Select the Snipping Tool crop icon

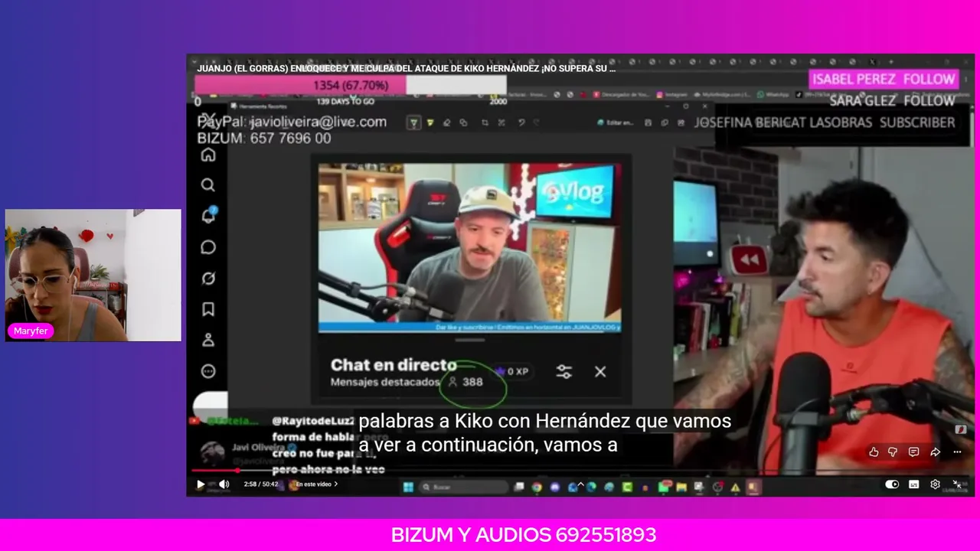(485, 122)
